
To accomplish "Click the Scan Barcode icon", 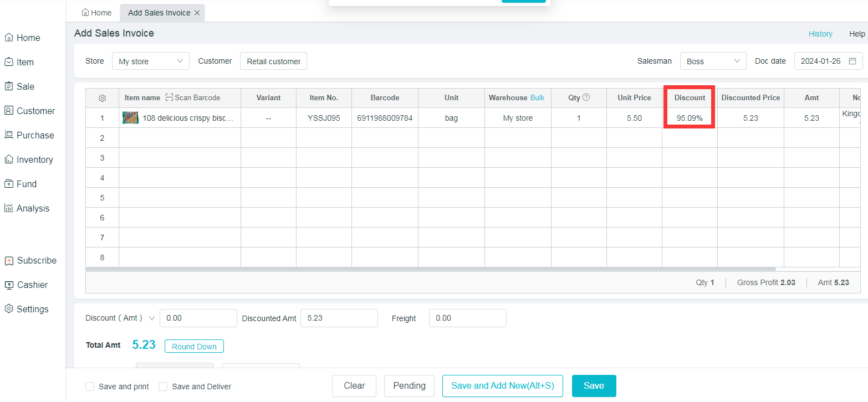I will point(170,97).
